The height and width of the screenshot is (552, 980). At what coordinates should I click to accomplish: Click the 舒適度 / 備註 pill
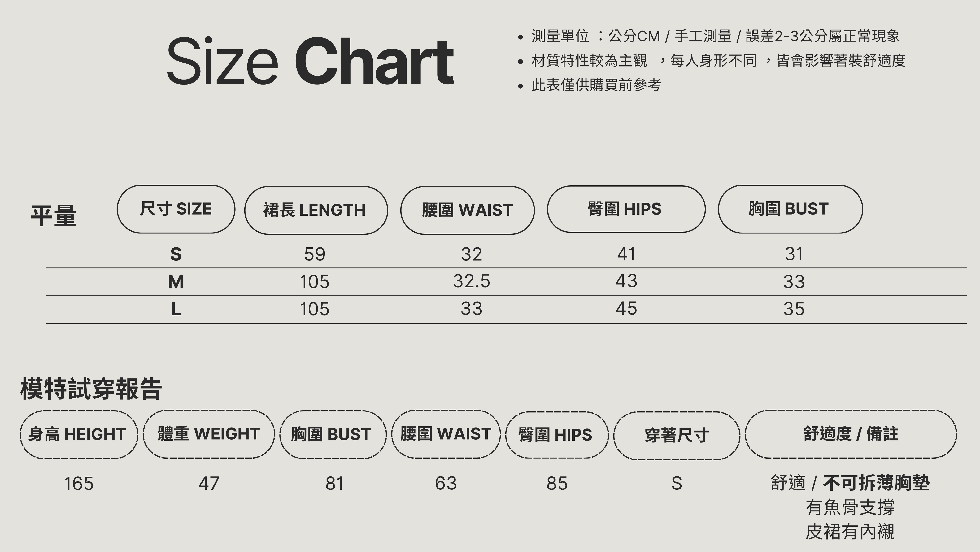pos(851,434)
